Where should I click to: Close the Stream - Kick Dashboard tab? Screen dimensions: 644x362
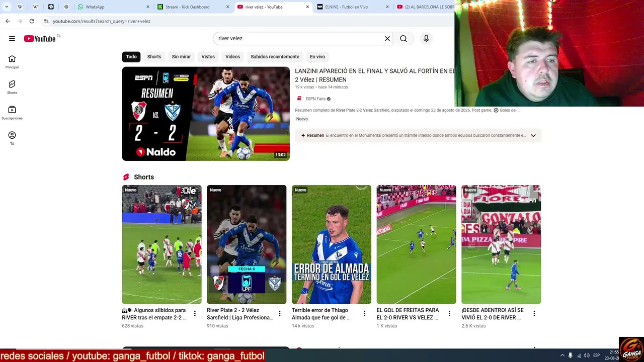pyautogui.click(x=227, y=7)
